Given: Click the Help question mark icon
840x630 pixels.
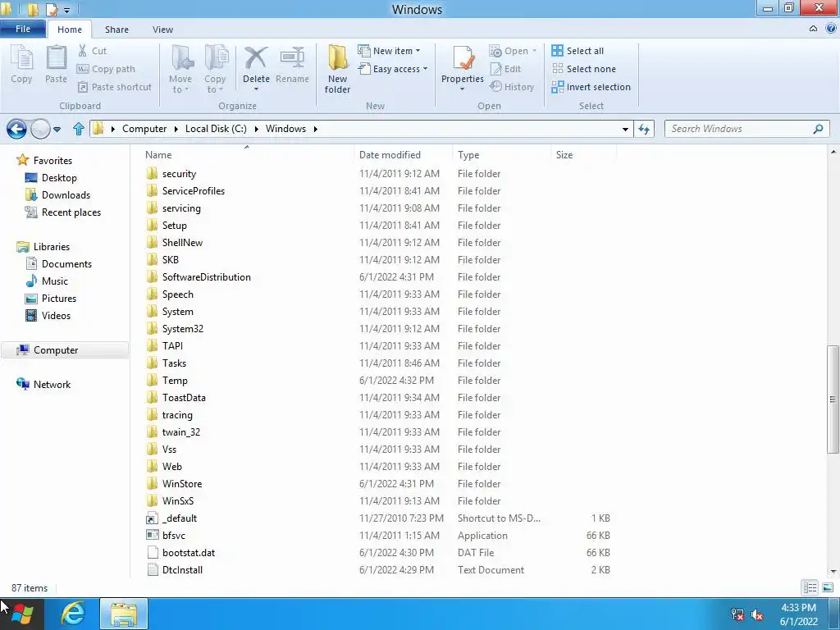Looking at the screenshot, I should click(831, 29).
